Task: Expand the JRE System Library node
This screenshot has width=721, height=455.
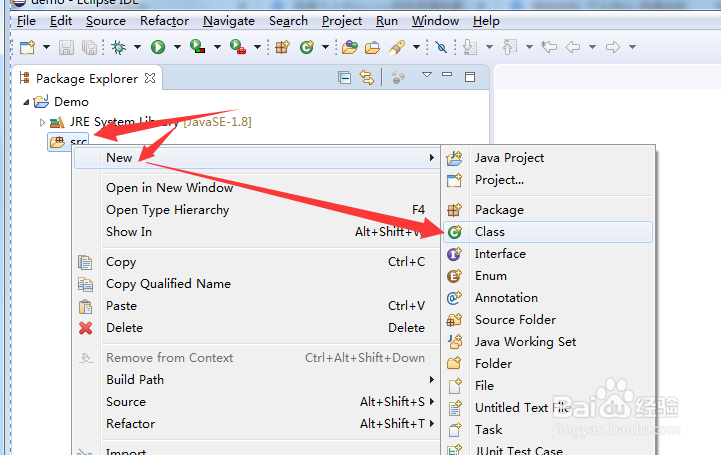Action: coord(42,122)
